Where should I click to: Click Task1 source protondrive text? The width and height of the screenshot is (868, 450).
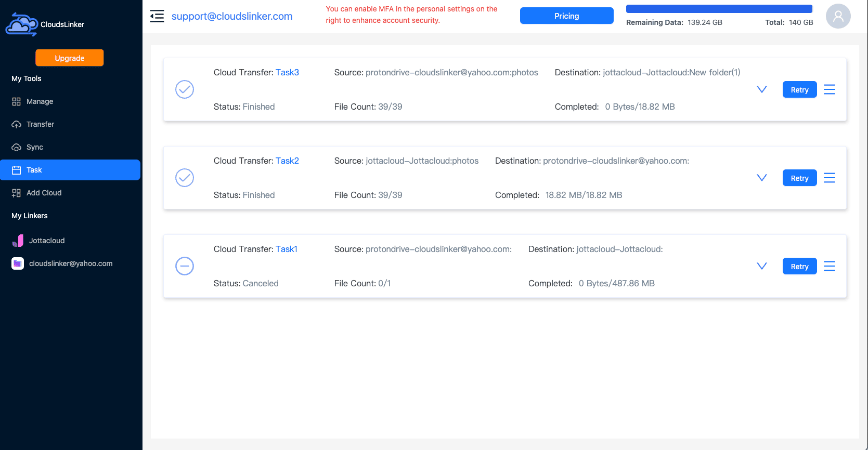(x=439, y=249)
